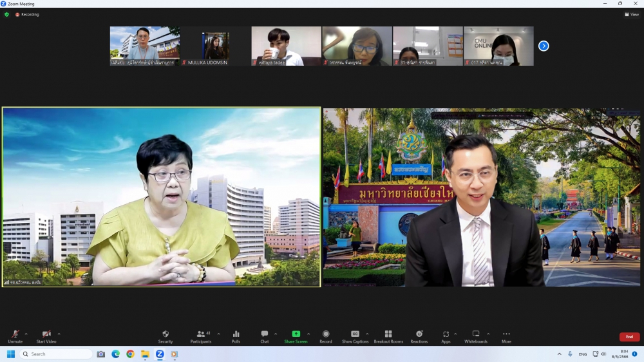Open the View menu at top right
Viewport: 644px width, 362px height.
632,14
